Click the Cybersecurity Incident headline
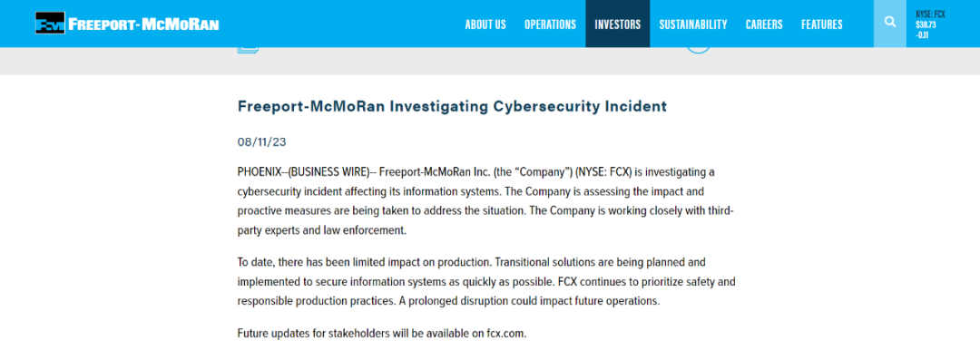 coord(452,106)
